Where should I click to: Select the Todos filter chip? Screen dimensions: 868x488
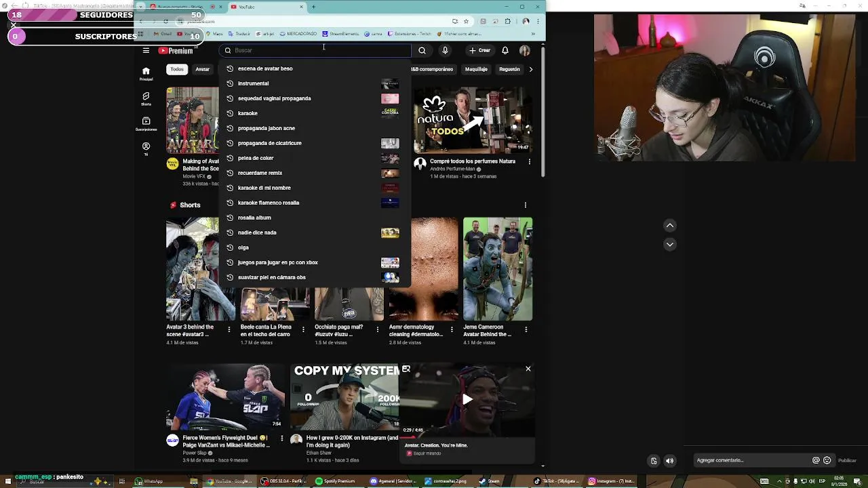click(177, 69)
